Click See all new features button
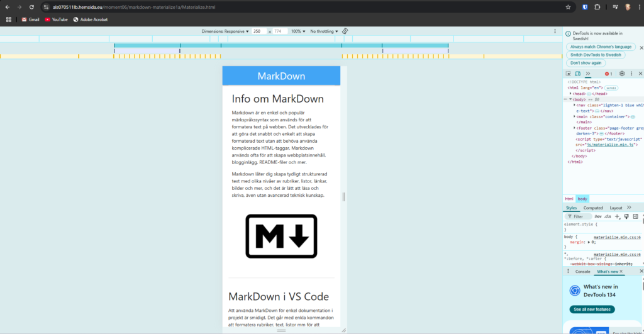The image size is (644, 334). tap(592, 309)
